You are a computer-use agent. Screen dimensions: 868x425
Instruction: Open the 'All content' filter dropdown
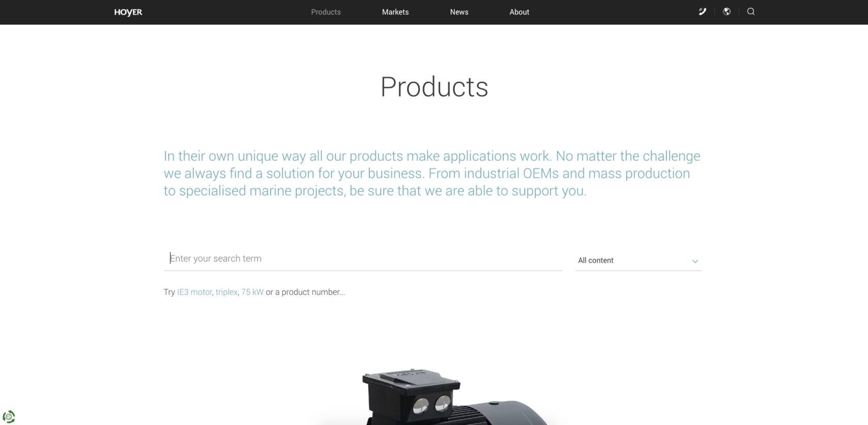tap(638, 260)
